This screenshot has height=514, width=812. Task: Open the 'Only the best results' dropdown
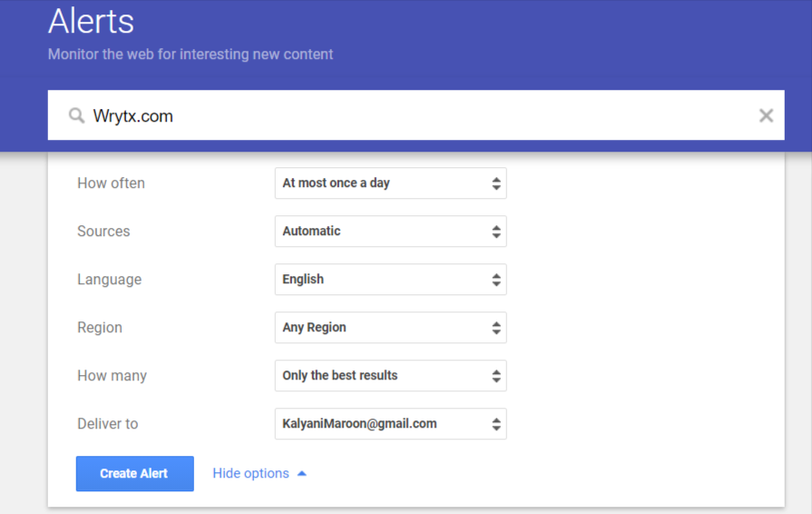tap(390, 376)
